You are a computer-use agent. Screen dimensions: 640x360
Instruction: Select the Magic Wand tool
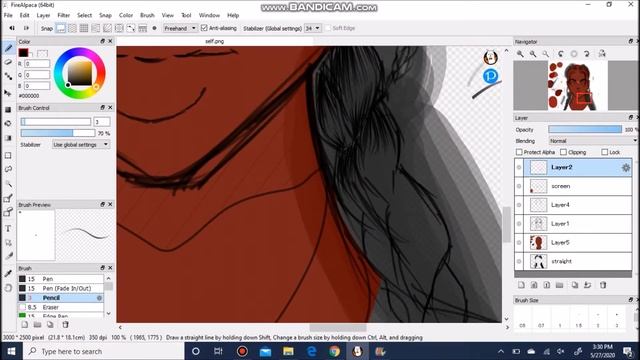coord(8,184)
